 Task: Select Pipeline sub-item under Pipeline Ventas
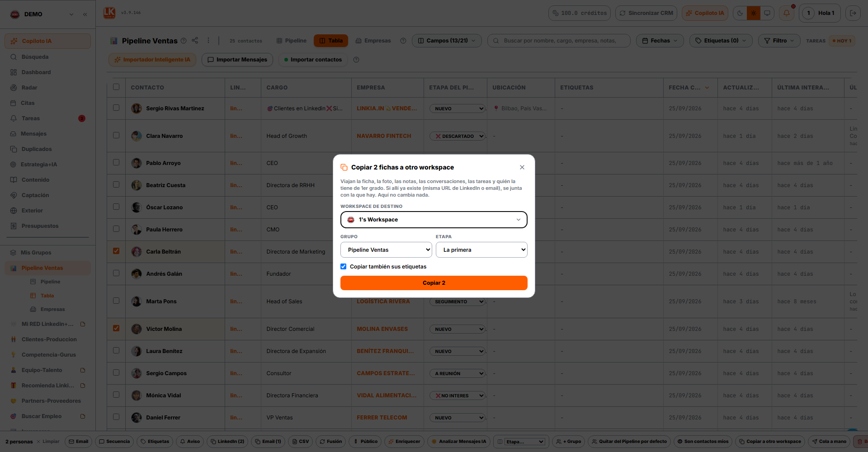pos(50,282)
